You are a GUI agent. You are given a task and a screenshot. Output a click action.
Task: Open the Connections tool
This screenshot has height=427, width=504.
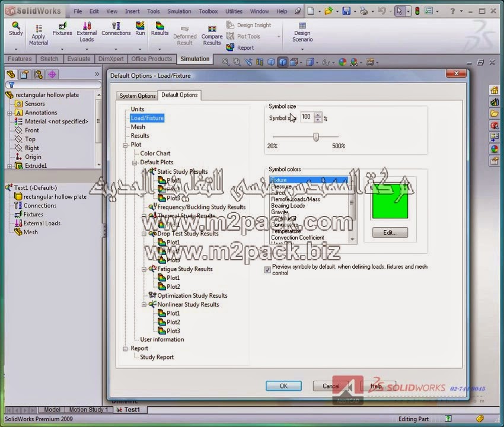pyautogui.click(x=116, y=28)
